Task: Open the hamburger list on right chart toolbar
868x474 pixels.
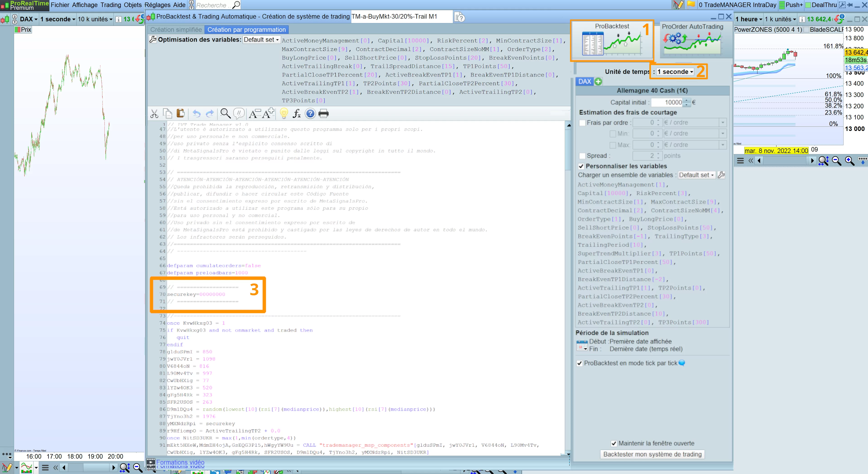Action: coord(740,161)
